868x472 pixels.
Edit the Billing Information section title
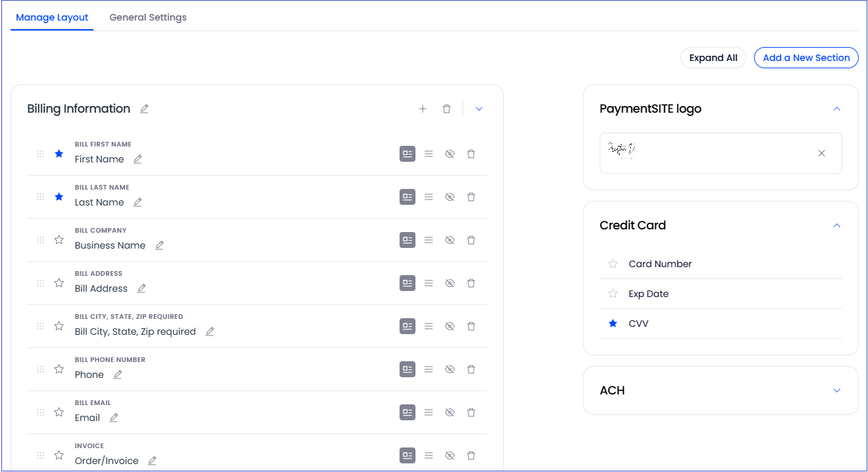[144, 109]
